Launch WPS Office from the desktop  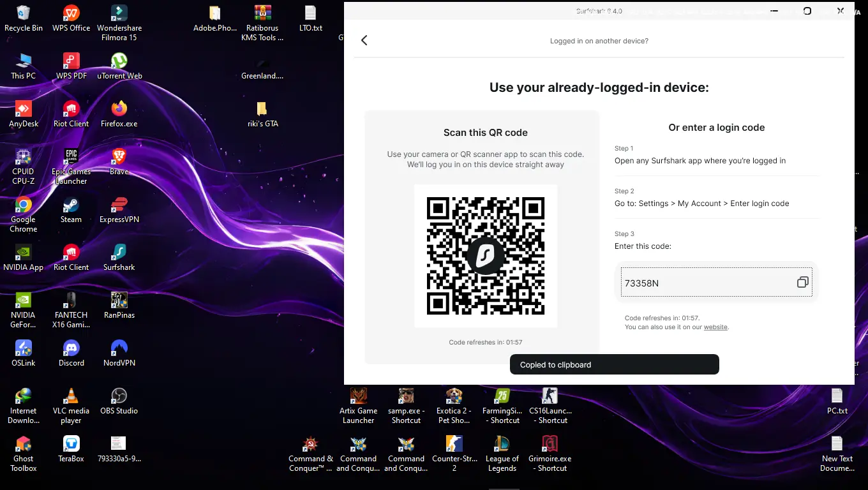tap(71, 19)
